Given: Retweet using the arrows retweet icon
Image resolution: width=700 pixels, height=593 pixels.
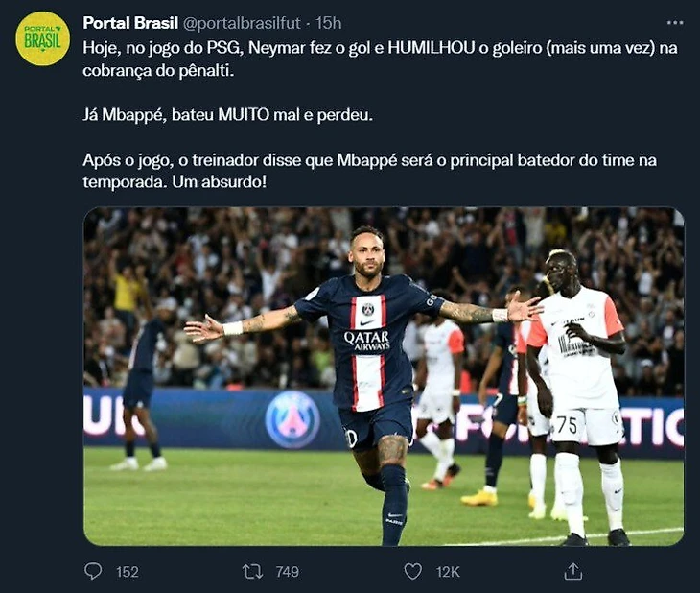Looking at the screenshot, I should point(253,572).
